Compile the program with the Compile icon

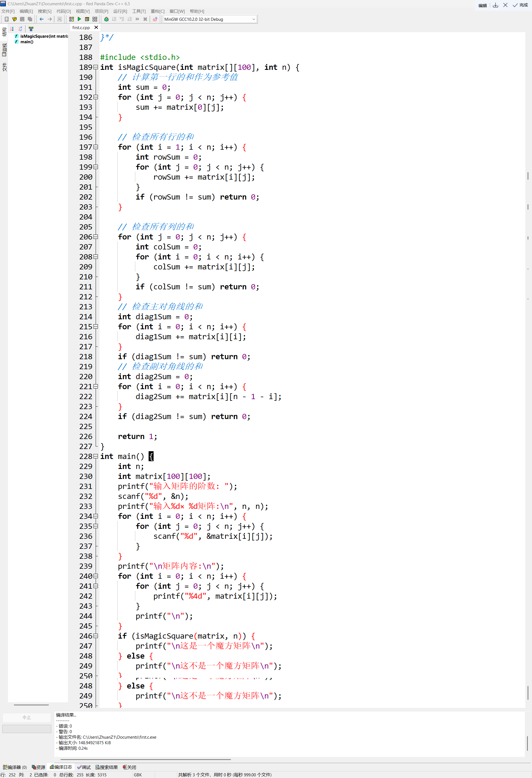[71, 19]
